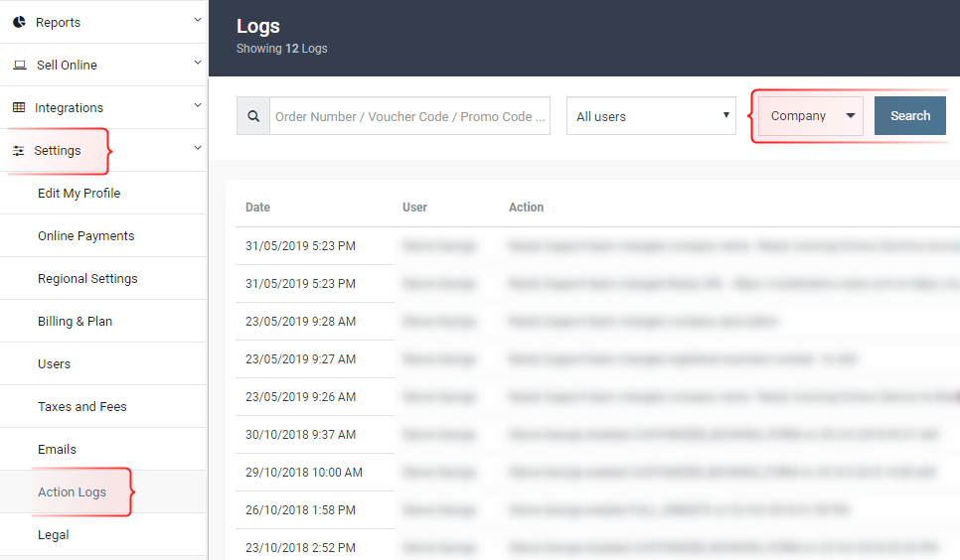Viewport: 960px width, 560px height.
Task: Select the Settings menu item
Action: click(103, 151)
